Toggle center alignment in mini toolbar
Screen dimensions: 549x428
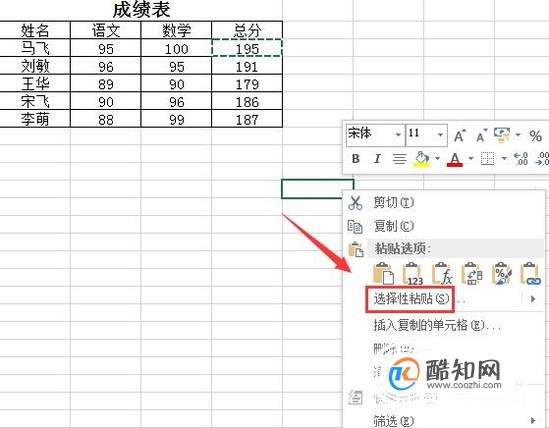point(399,159)
